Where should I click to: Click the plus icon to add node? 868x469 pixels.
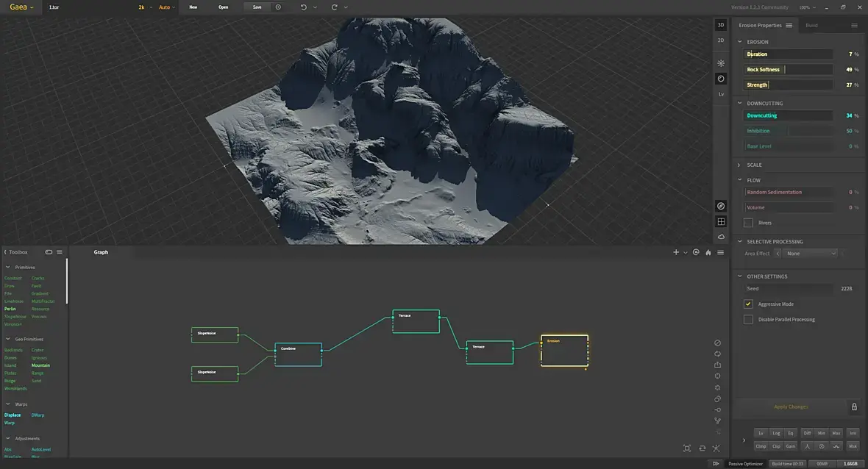pos(676,252)
